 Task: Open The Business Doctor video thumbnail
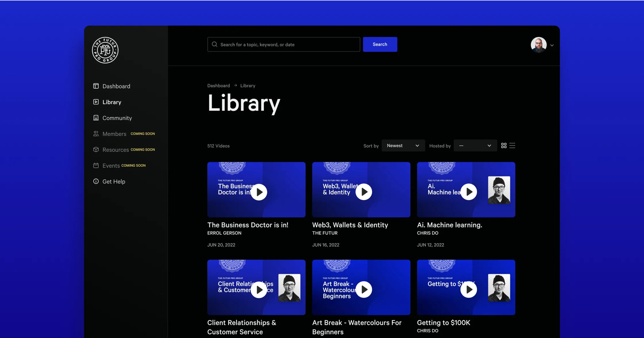pos(256,189)
